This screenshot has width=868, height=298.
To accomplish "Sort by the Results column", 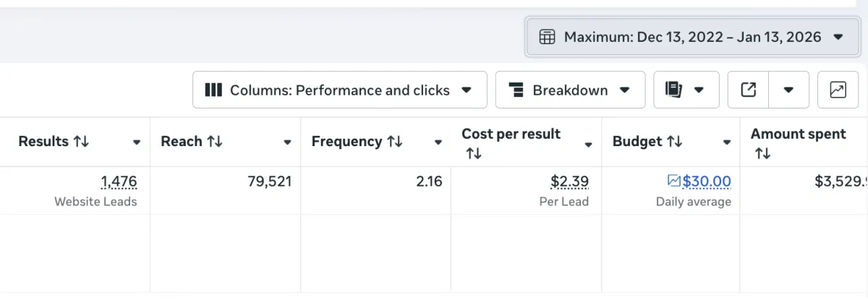I will click(81, 142).
